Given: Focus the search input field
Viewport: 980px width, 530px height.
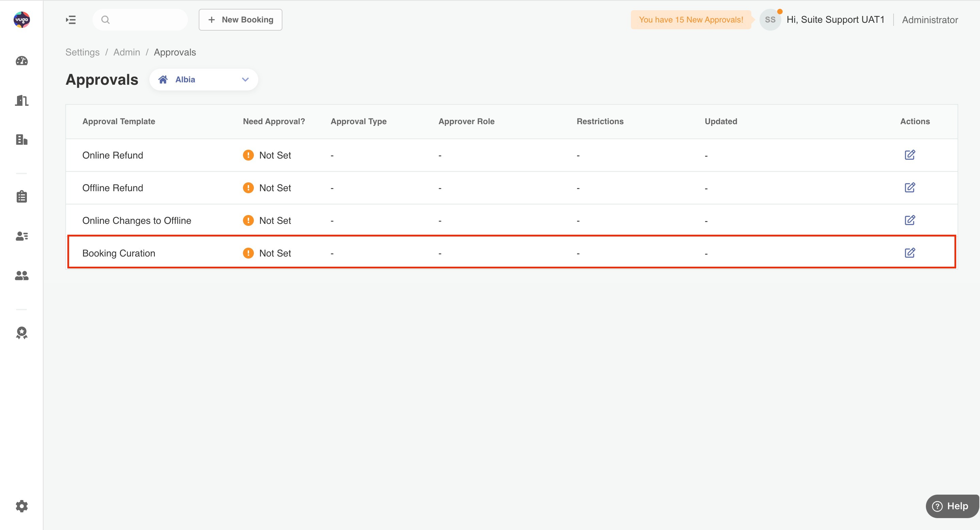Looking at the screenshot, I should 140,20.
